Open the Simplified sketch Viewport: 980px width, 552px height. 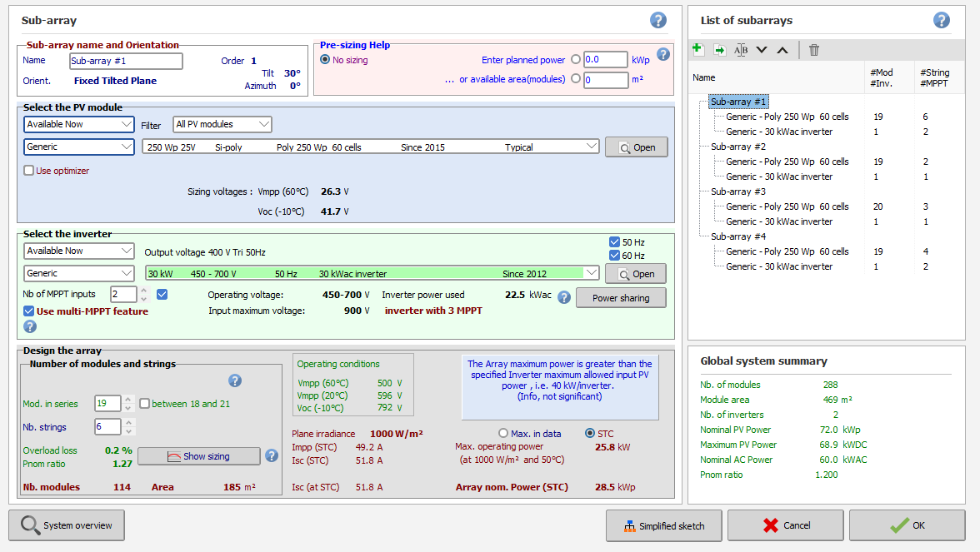pyautogui.click(x=663, y=526)
